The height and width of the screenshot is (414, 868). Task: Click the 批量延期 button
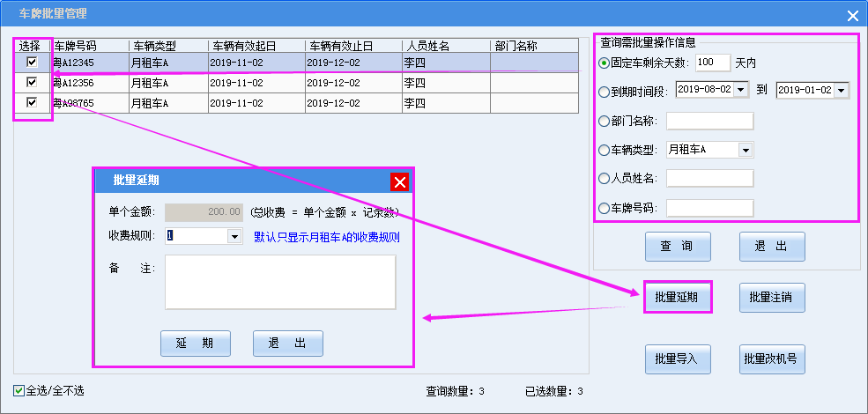pyautogui.click(x=678, y=297)
